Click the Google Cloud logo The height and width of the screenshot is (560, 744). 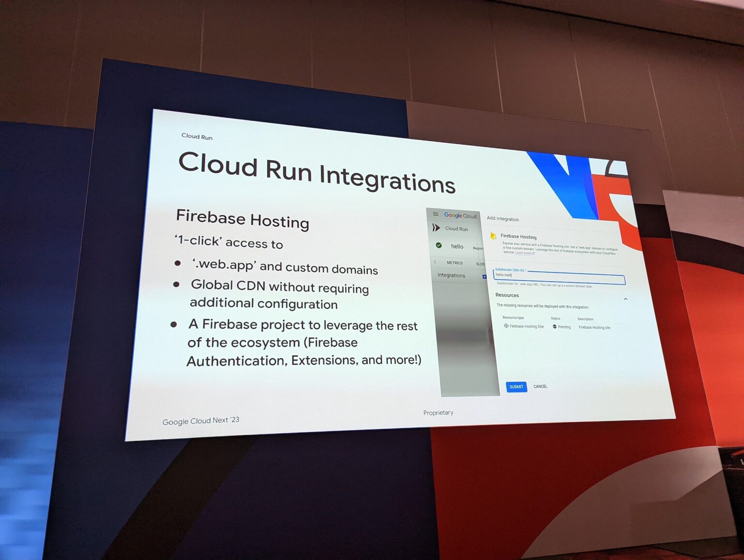click(x=460, y=215)
